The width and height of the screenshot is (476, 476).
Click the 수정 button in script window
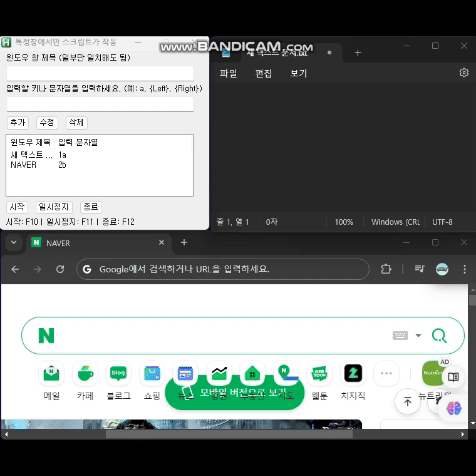click(x=47, y=122)
